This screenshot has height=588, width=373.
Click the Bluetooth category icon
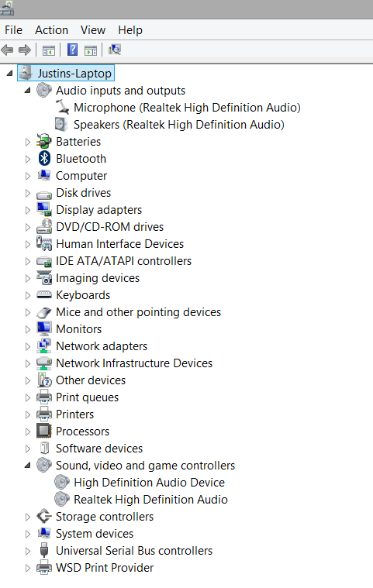click(x=44, y=159)
